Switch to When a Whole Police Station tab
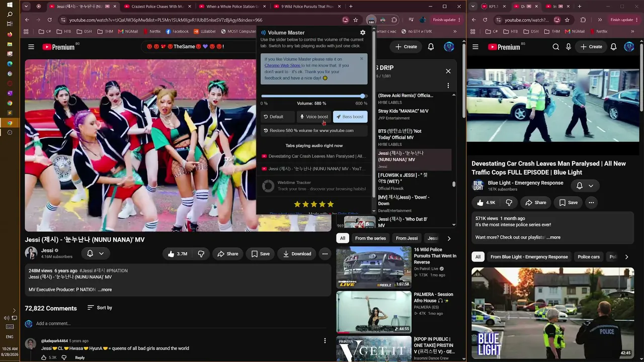Viewport: 644px width, 362px height. 232,7
